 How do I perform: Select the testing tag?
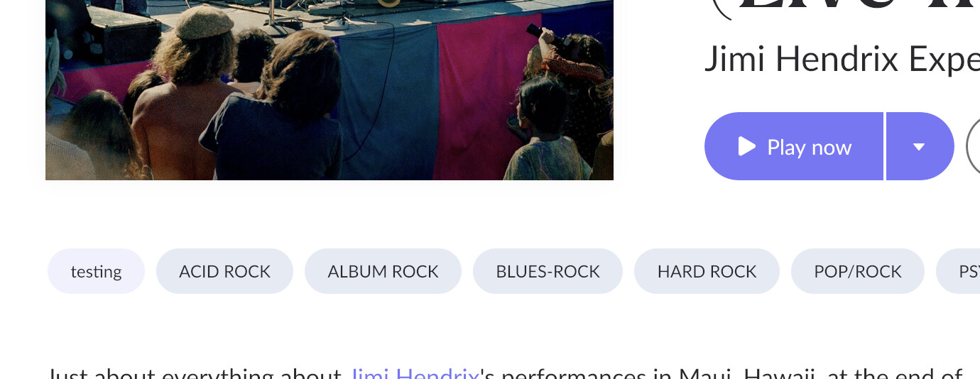point(96,271)
